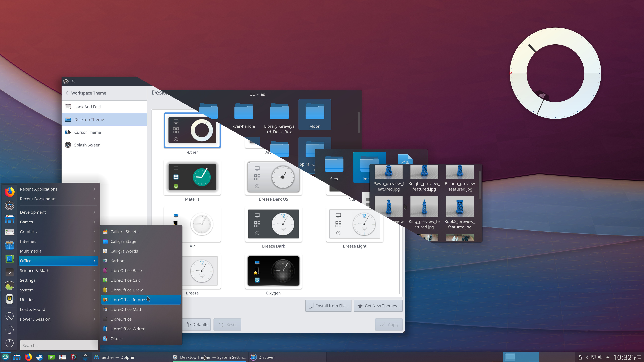Launch Calligra Sheets
Screen dimensions: 644x362
pyautogui.click(x=141, y=232)
